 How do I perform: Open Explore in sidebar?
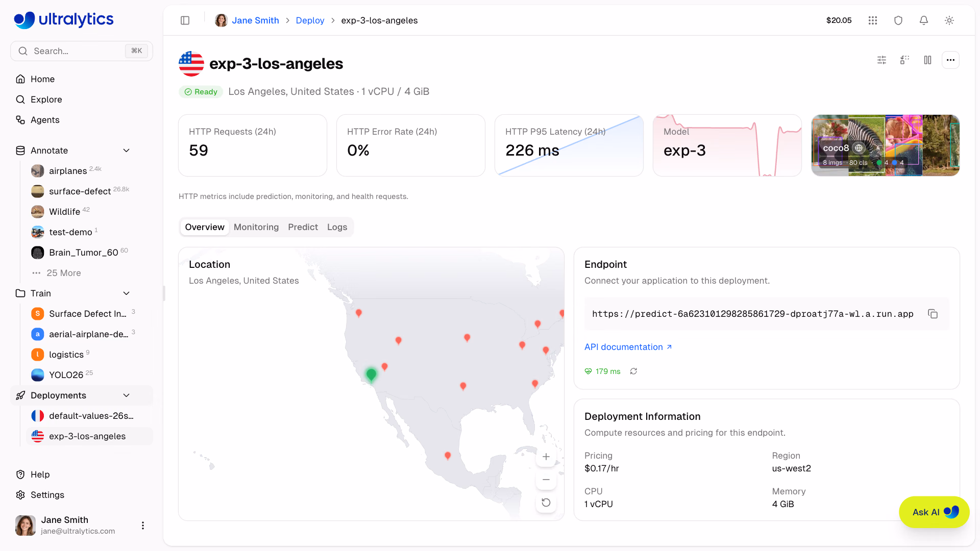click(x=82, y=99)
